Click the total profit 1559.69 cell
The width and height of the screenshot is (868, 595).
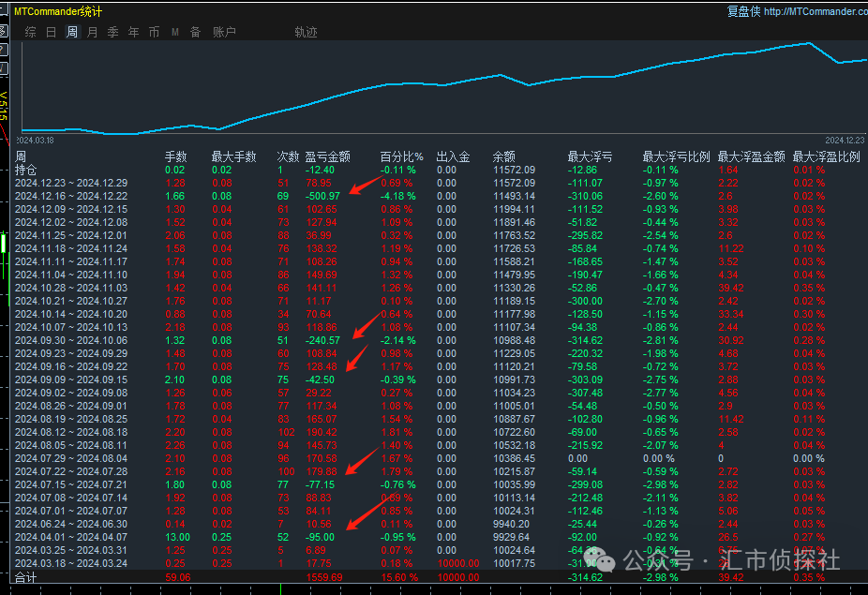[324, 577]
